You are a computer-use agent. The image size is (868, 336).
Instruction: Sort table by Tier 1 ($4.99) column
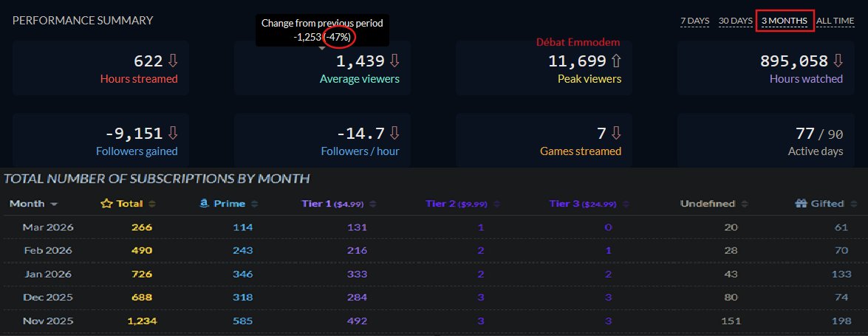point(339,204)
